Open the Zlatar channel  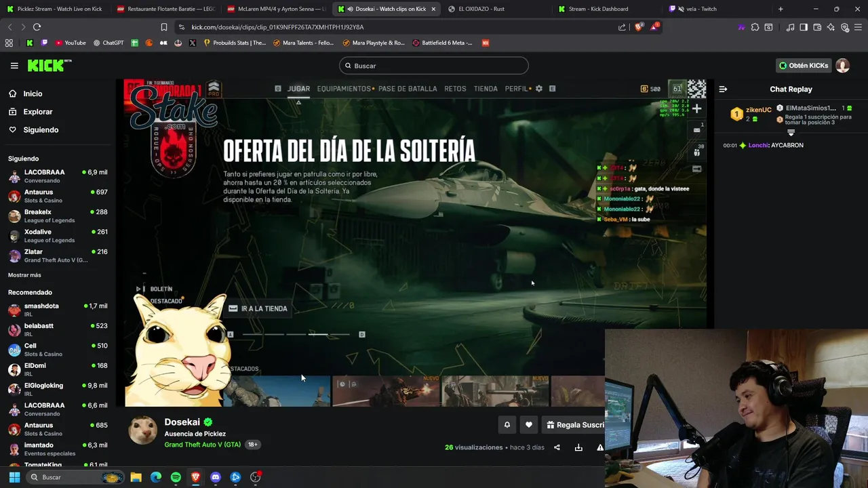pyautogui.click(x=58, y=256)
